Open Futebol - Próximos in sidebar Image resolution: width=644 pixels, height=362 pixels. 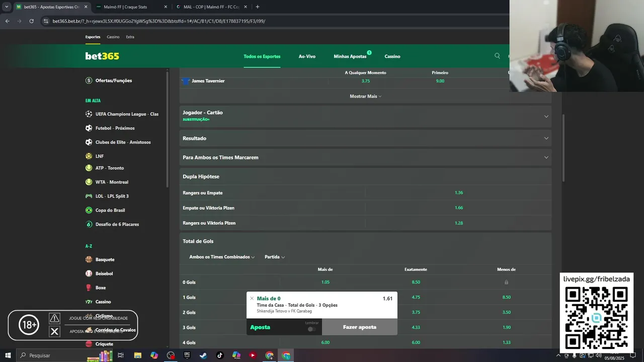pos(115,128)
